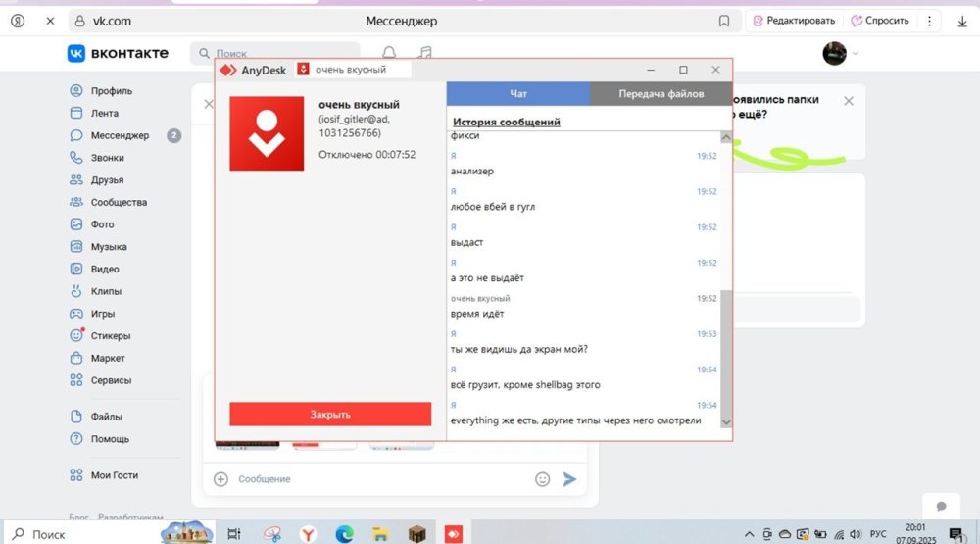Click the Редактировать browser button
Viewport: 980px width, 544px height.
794,21
